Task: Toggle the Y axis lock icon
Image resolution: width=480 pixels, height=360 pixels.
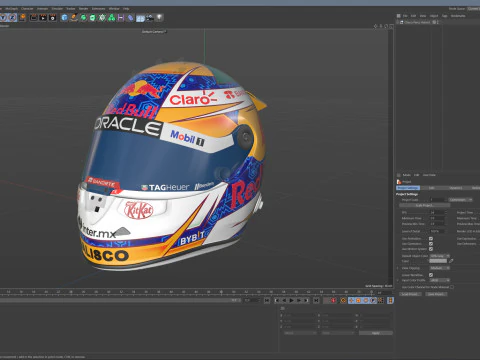Action: pos(3,17)
